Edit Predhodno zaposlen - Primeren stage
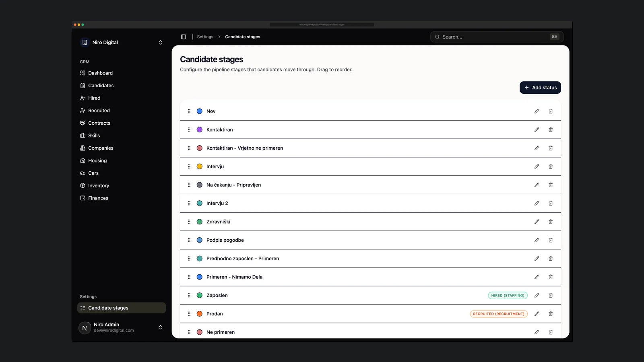 tap(537, 259)
